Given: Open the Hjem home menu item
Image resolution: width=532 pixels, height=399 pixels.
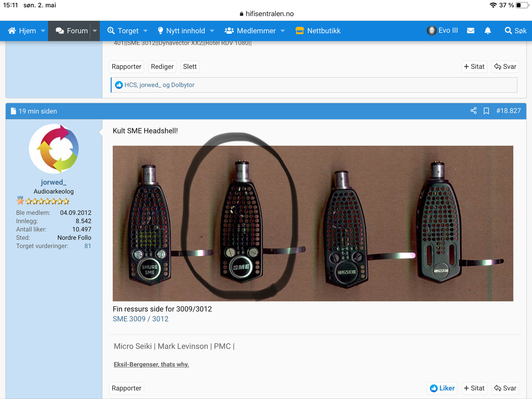Looking at the screenshot, I should click(22, 31).
